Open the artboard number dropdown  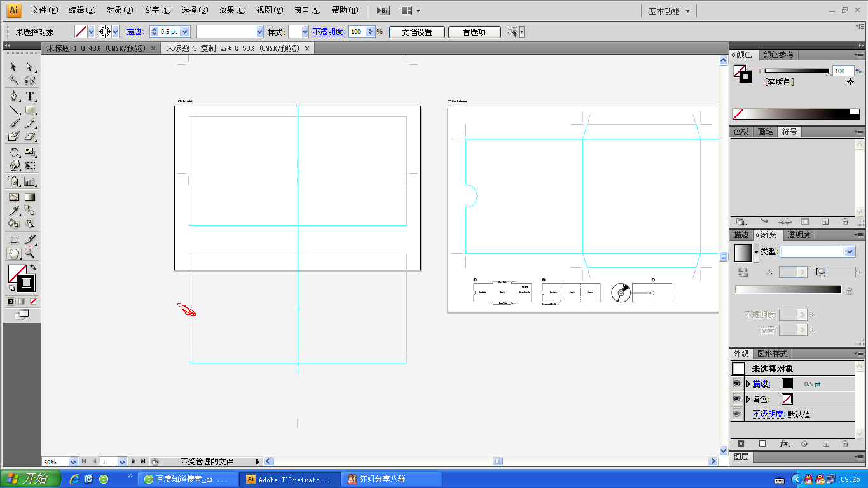click(123, 462)
